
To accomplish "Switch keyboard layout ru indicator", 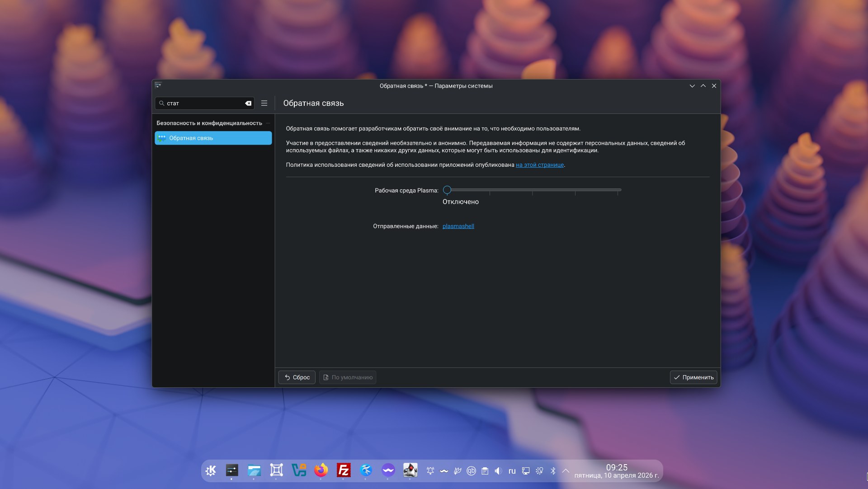I will [x=512, y=471].
